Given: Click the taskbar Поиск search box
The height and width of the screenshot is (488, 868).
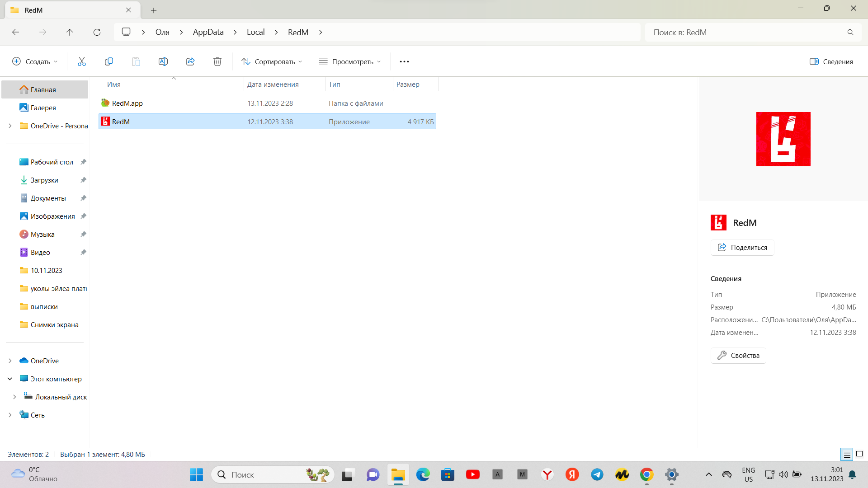Looking at the screenshot, I should pos(273,474).
